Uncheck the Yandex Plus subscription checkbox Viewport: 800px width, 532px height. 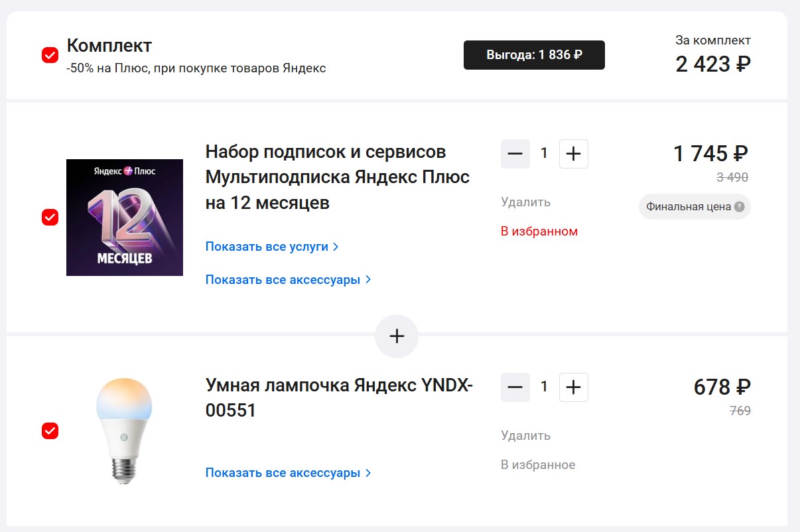[x=50, y=217]
